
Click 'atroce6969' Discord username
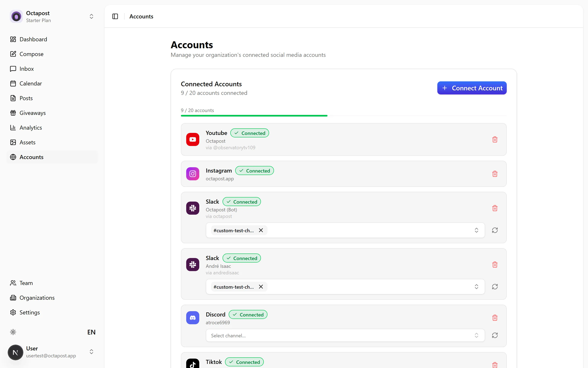click(x=218, y=322)
